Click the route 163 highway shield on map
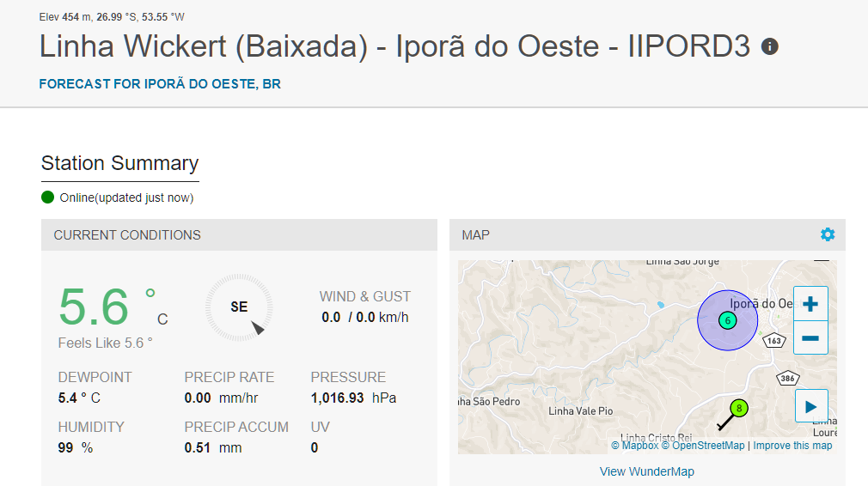This screenshot has height=486, width=868. point(773,340)
